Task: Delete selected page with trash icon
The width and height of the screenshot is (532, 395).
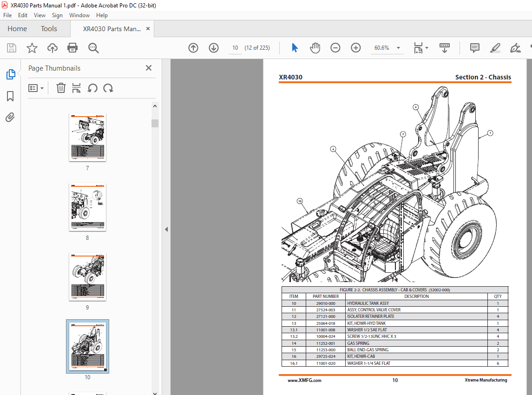Action: (x=61, y=88)
